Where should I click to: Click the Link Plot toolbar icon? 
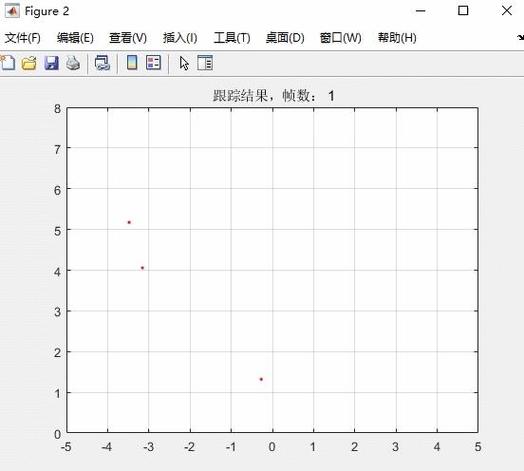102,63
